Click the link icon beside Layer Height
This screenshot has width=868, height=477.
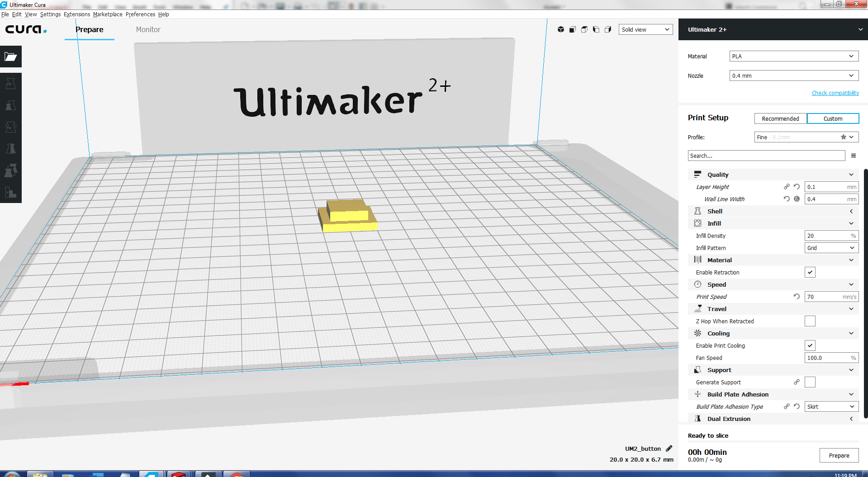point(787,187)
